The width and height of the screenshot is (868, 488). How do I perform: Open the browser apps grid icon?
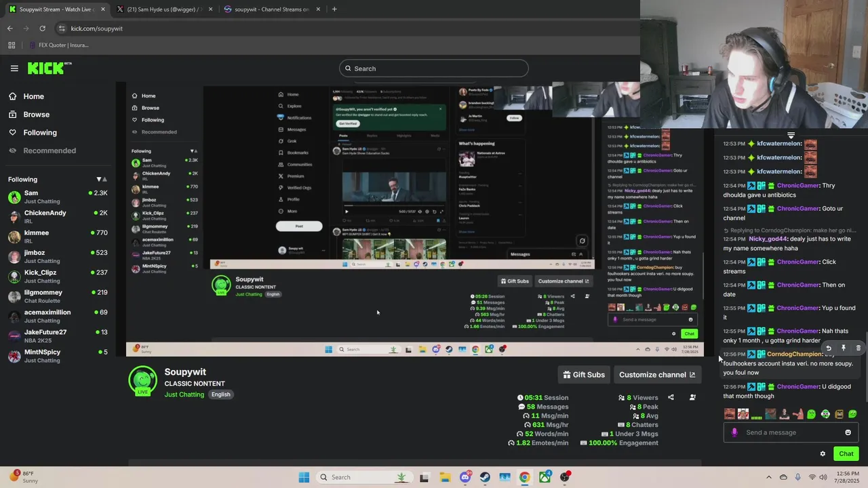pos(12,45)
